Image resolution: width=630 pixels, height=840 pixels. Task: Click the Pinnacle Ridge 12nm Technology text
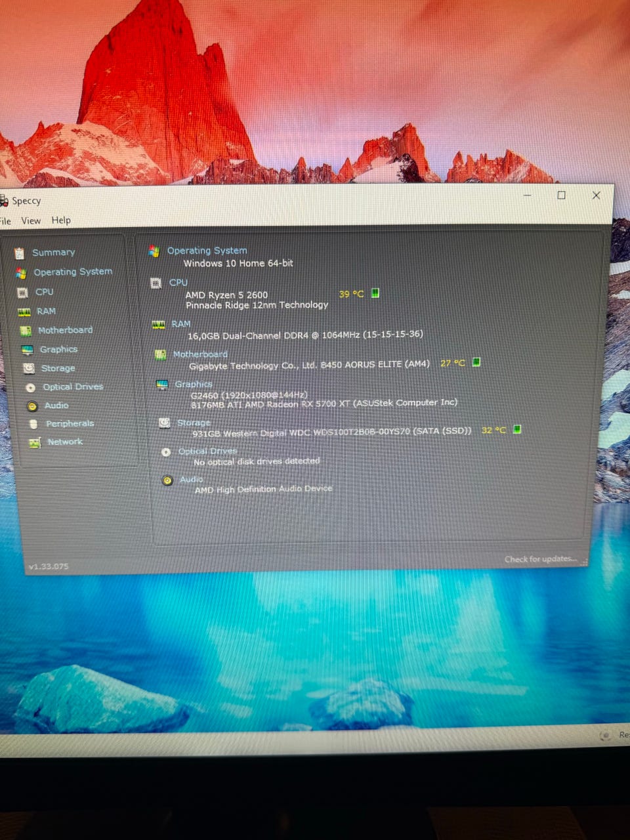[x=257, y=305]
